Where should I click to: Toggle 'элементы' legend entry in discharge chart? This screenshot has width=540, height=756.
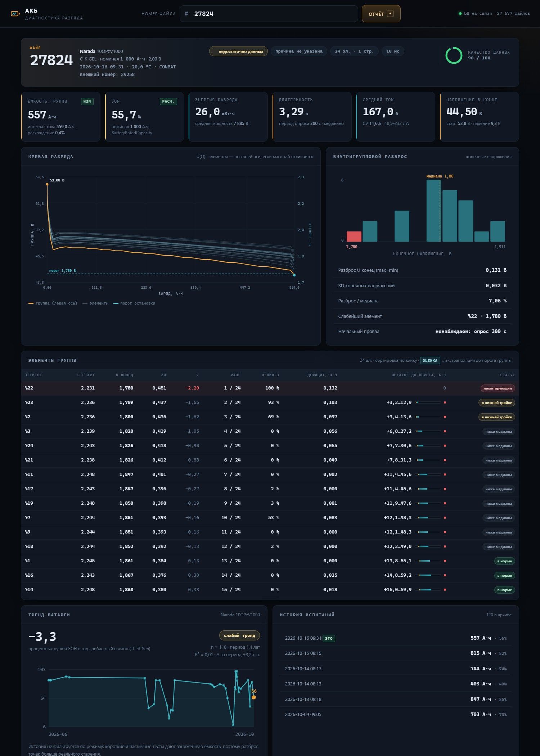pos(95,303)
